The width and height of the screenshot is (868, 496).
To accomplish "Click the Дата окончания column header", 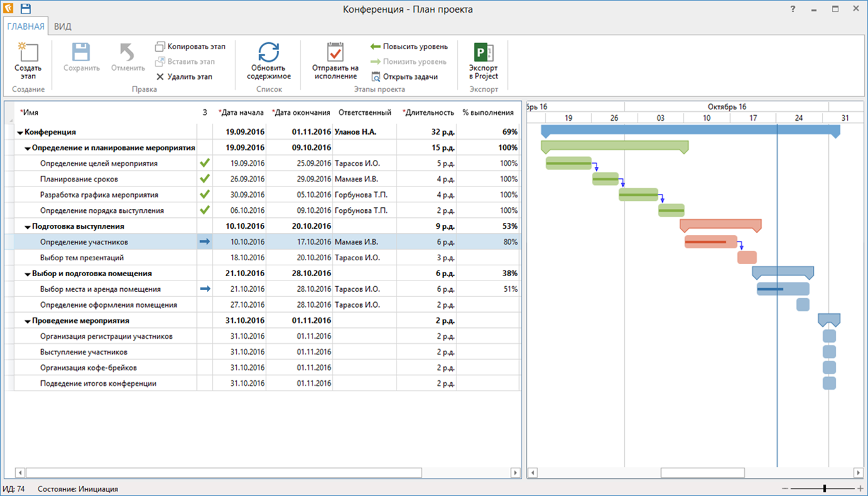I will (x=300, y=112).
